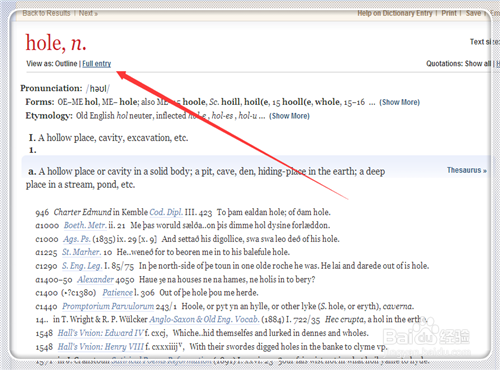Open Hall's Vnion: Edward IV link
The width and height of the screenshot is (500, 370).
[101, 333]
